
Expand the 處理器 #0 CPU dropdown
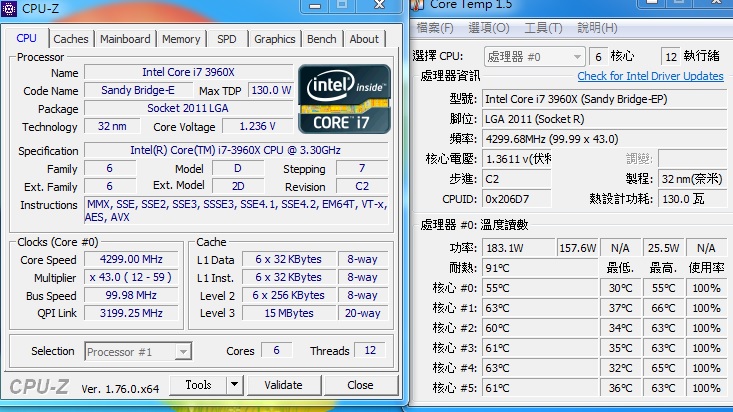click(x=534, y=57)
